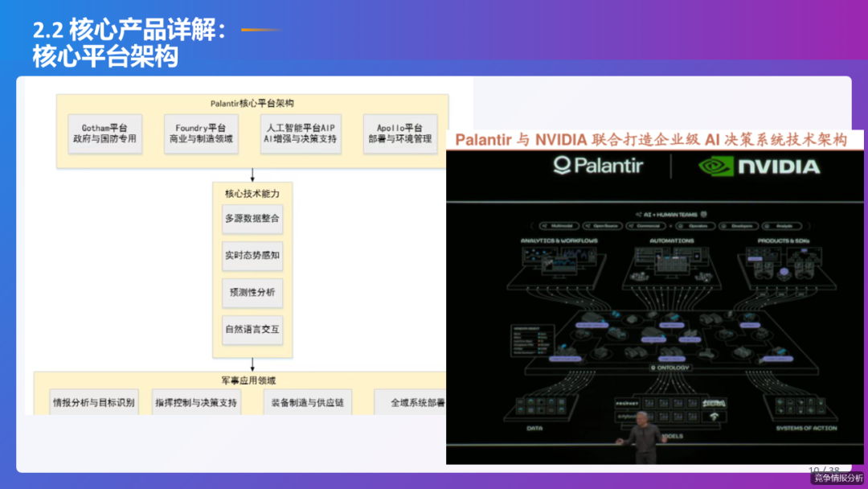The height and width of the screenshot is (489, 868).
Task: Click the Palantir logo in the keynote image
Action: click(598, 166)
